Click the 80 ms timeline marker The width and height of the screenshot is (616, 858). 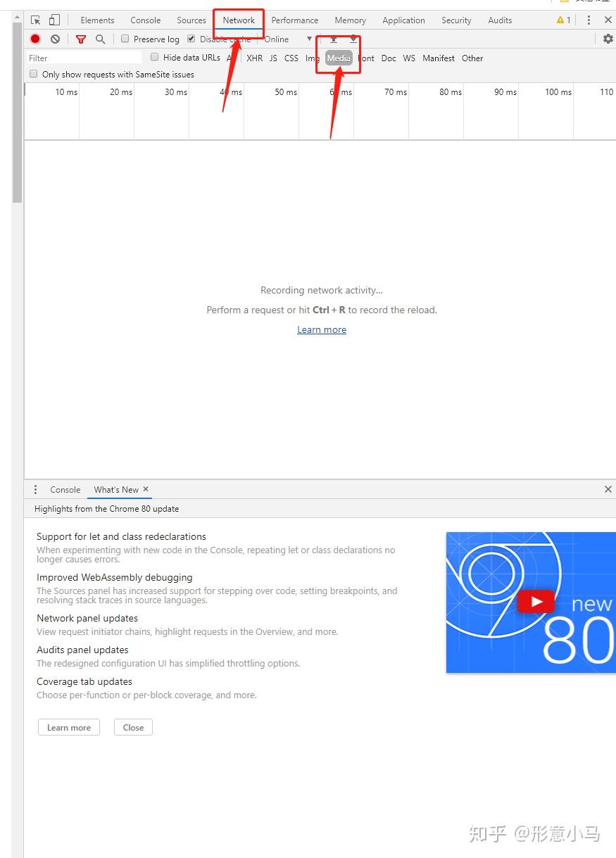451,92
